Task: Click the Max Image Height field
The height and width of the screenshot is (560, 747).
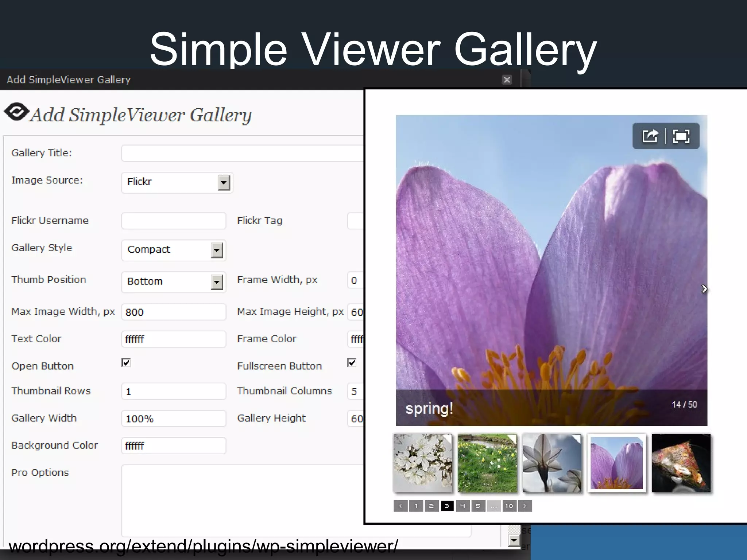Action: [x=356, y=312]
